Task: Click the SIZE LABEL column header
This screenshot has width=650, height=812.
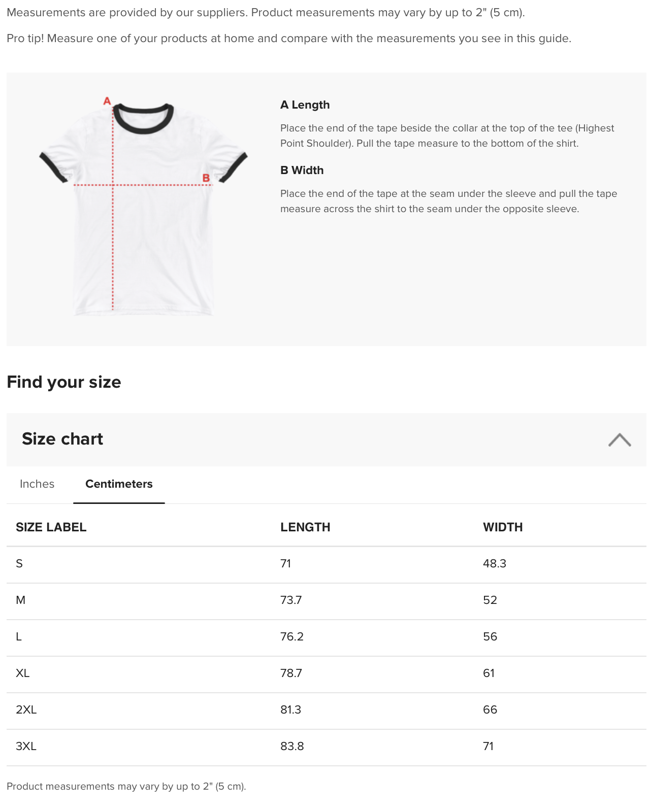Action: point(51,527)
